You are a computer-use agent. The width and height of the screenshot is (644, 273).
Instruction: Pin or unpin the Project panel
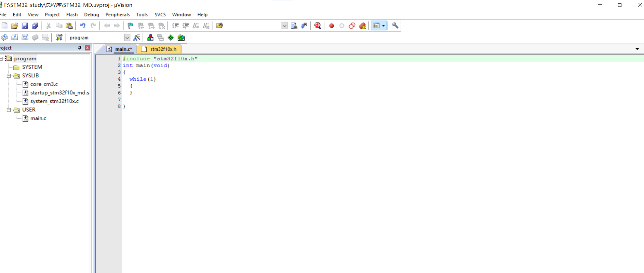coord(80,48)
